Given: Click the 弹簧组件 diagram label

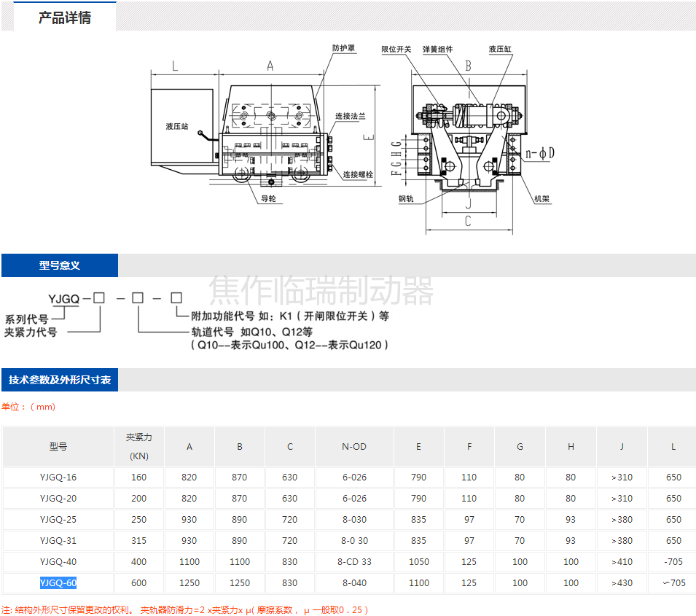Looking at the screenshot, I should tap(438, 50).
